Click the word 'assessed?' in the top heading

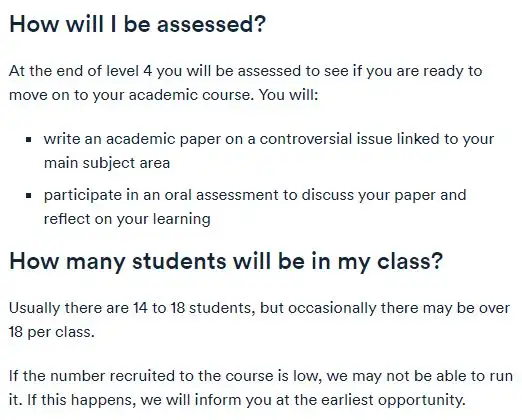[x=211, y=25]
